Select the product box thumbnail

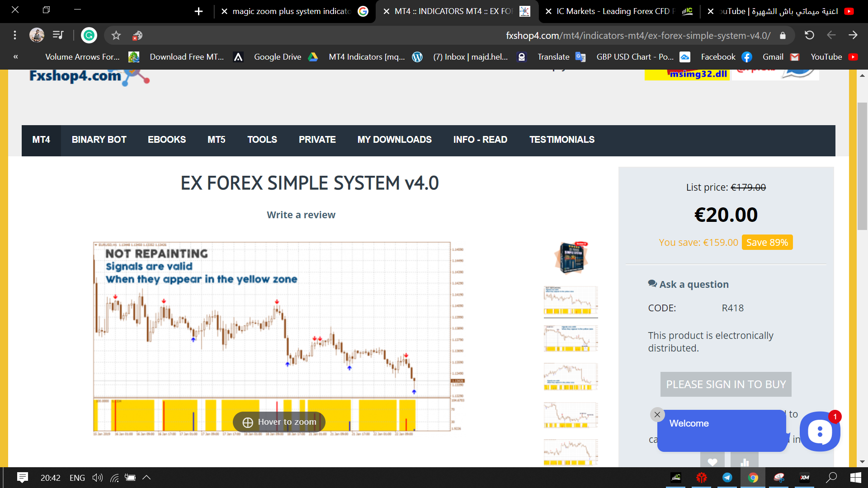tap(571, 258)
